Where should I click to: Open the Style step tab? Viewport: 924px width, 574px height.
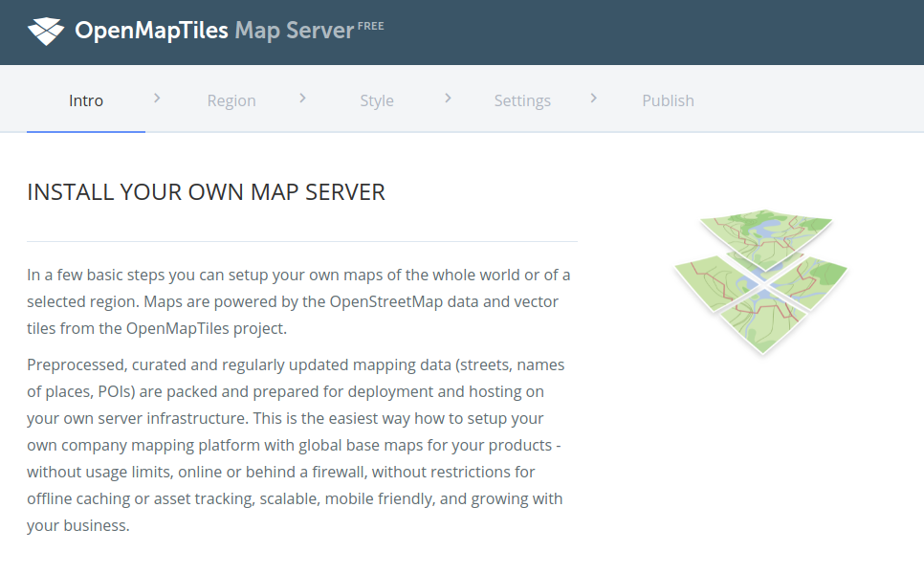(x=377, y=100)
